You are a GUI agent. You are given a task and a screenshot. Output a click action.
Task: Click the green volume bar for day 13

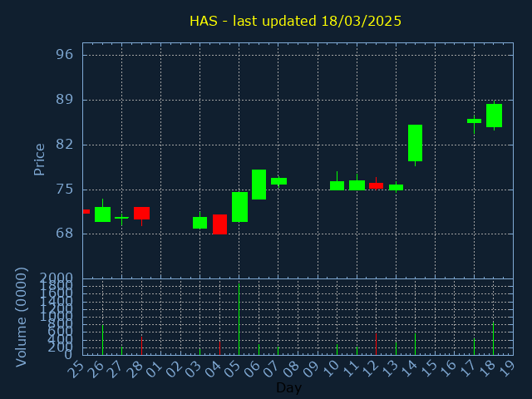click(x=396, y=348)
